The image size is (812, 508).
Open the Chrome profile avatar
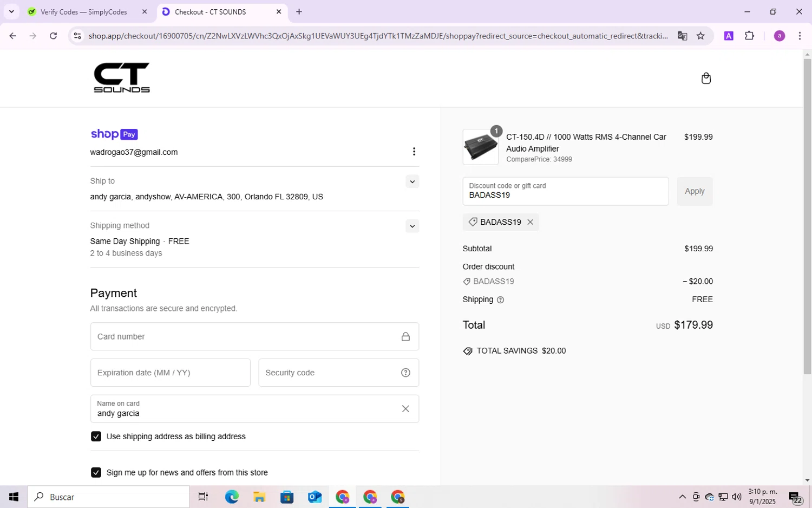780,36
